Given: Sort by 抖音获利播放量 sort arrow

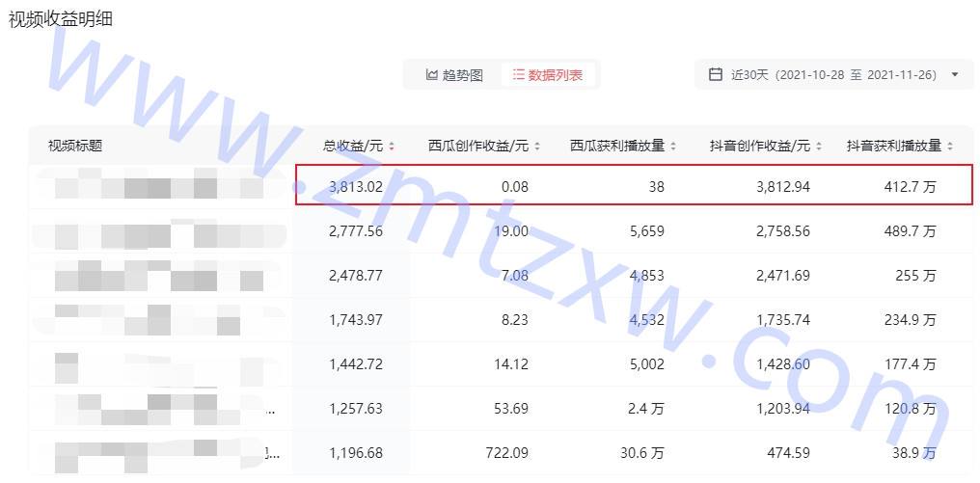Looking at the screenshot, I should click(950, 147).
